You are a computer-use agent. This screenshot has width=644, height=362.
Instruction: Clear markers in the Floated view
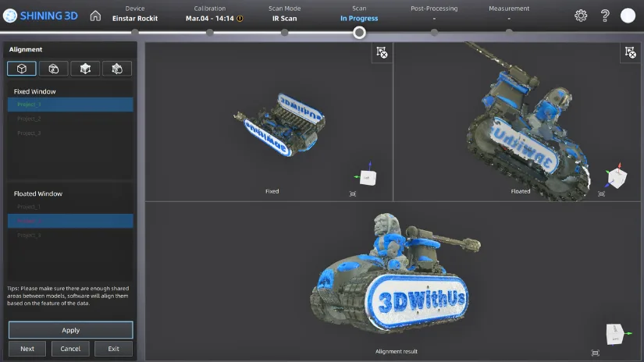pos(630,52)
